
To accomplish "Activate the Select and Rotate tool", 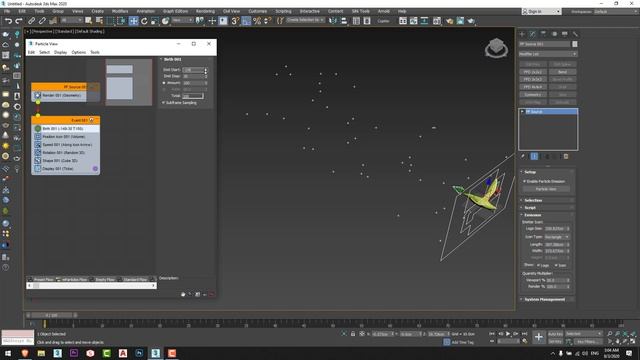I will (144, 21).
